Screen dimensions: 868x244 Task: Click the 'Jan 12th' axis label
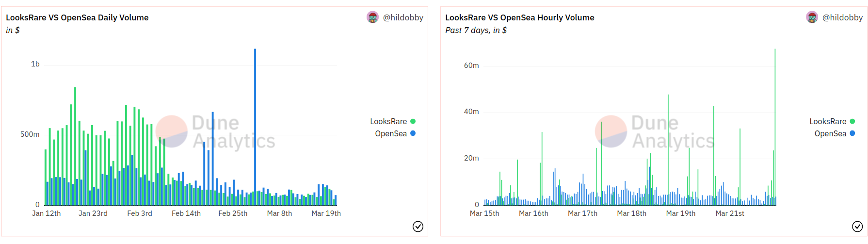(x=47, y=213)
